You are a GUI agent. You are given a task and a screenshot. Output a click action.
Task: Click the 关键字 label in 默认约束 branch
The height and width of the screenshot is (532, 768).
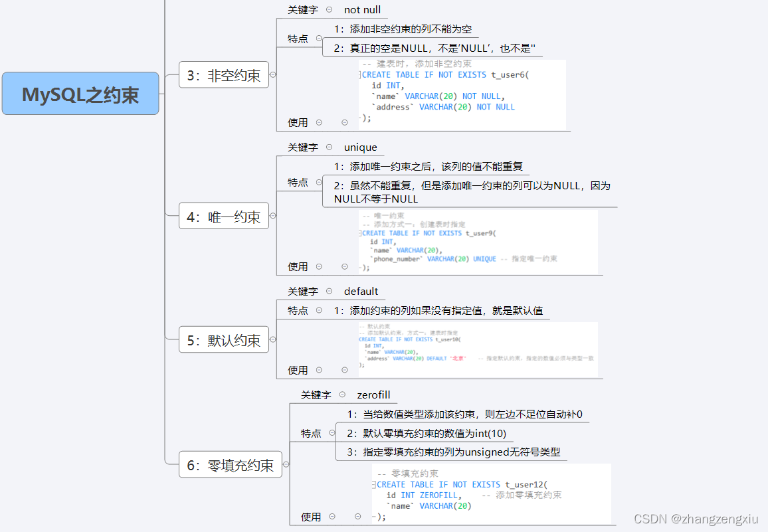coord(303,291)
